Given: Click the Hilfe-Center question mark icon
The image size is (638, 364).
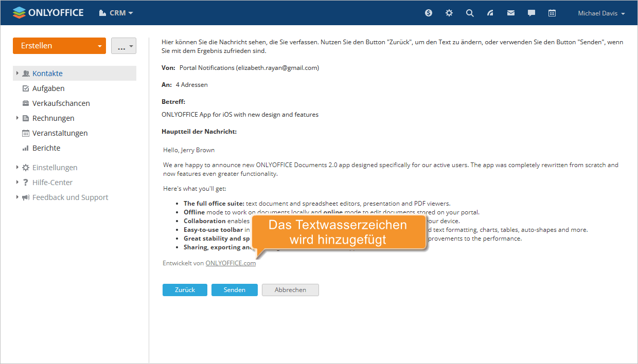Looking at the screenshot, I should click(x=26, y=183).
